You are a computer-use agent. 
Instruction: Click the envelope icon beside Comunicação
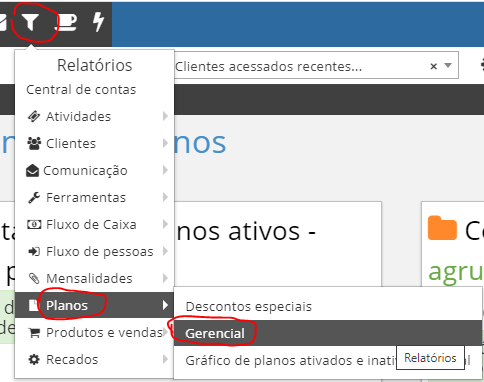pyautogui.click(x=32, y=170)
